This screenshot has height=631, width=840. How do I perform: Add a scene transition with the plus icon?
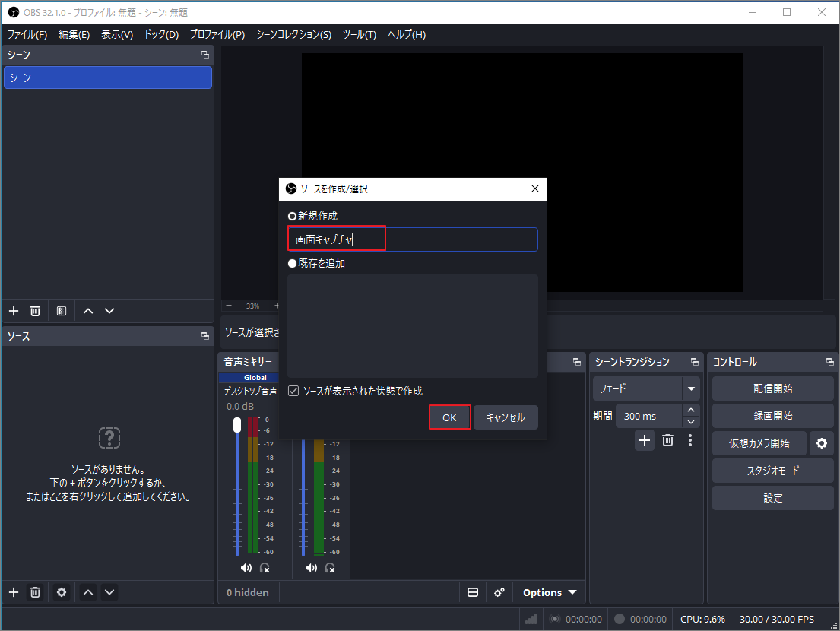[x=644, y=440]
